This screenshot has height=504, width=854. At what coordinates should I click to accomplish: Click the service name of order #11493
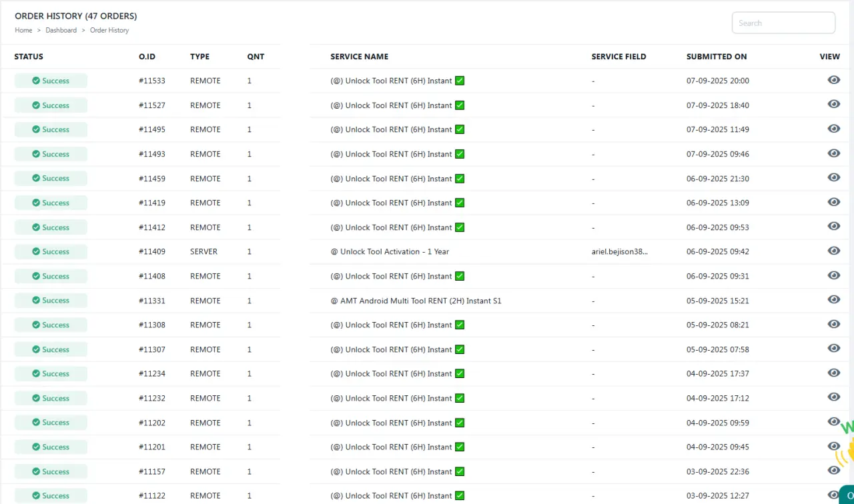coord(398,154)
